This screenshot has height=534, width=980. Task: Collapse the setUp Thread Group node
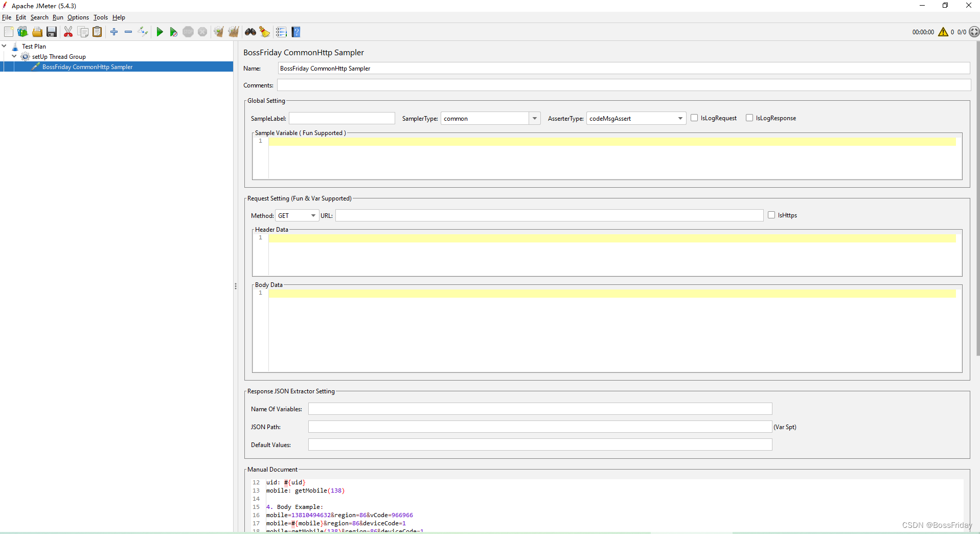click(14, 56)
